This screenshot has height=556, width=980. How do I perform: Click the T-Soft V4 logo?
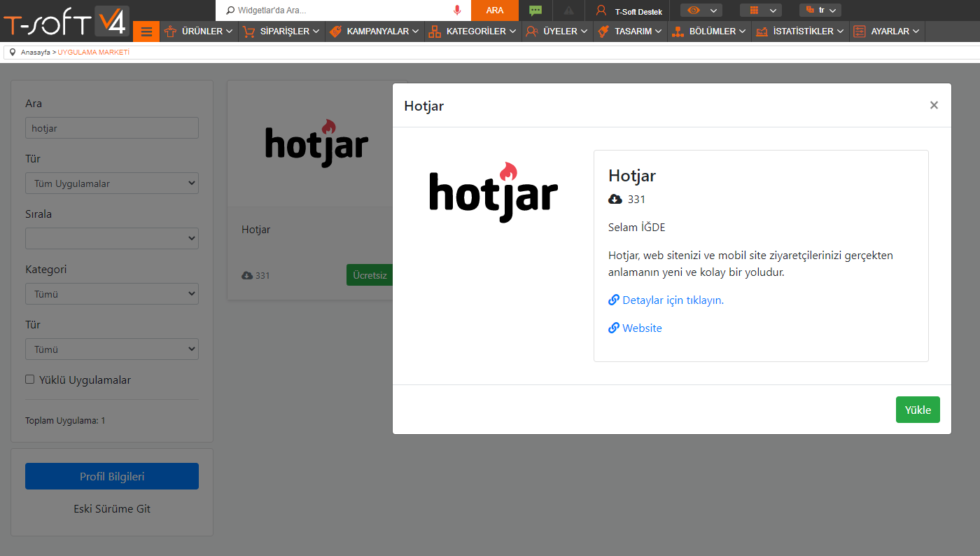[x=66, y=20]
